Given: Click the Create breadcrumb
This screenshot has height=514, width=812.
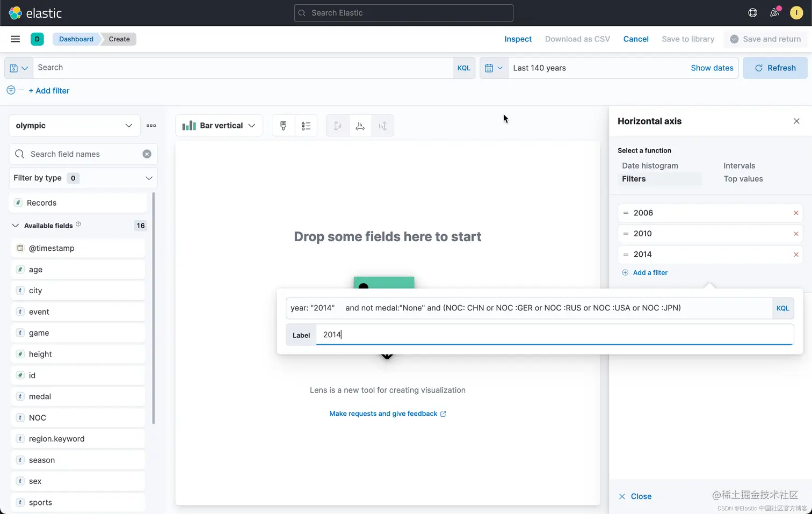Looking at the screenshot, I should [119, 39].
